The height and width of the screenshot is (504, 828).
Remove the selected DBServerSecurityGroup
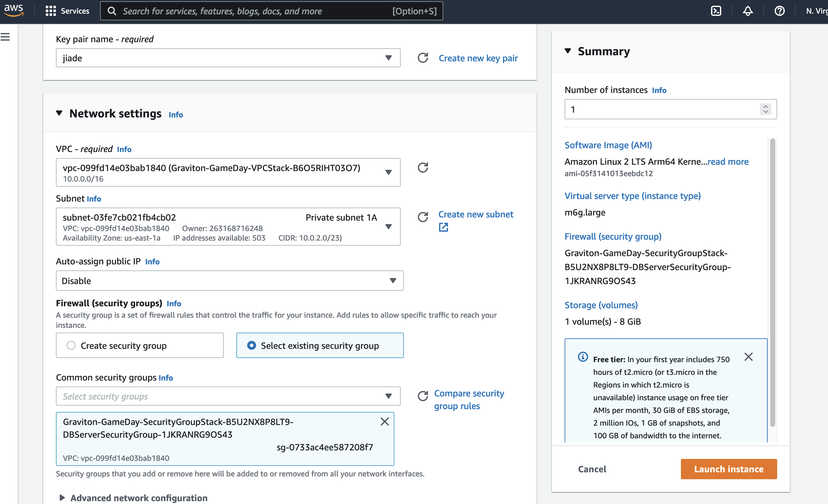[384, 421]
